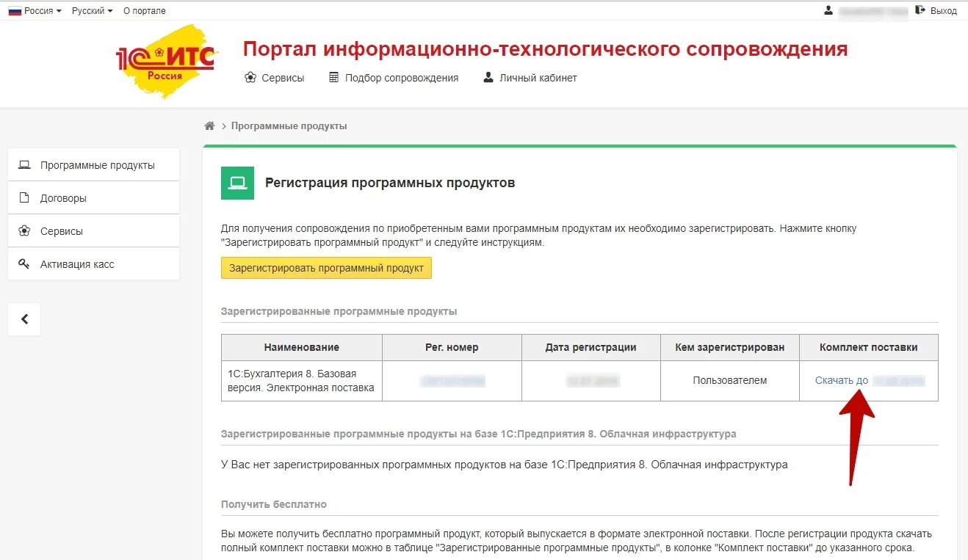Click the Получить бесплатно section heading
The height and width of the screenshot is (560, 968).
pyautogui.click(x=274, y=505)
